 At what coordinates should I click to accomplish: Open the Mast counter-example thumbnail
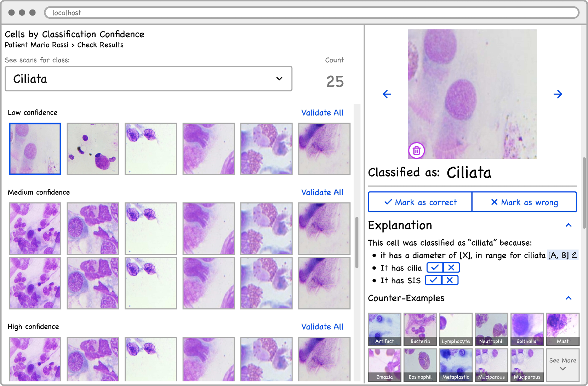[x=563, y=329]
